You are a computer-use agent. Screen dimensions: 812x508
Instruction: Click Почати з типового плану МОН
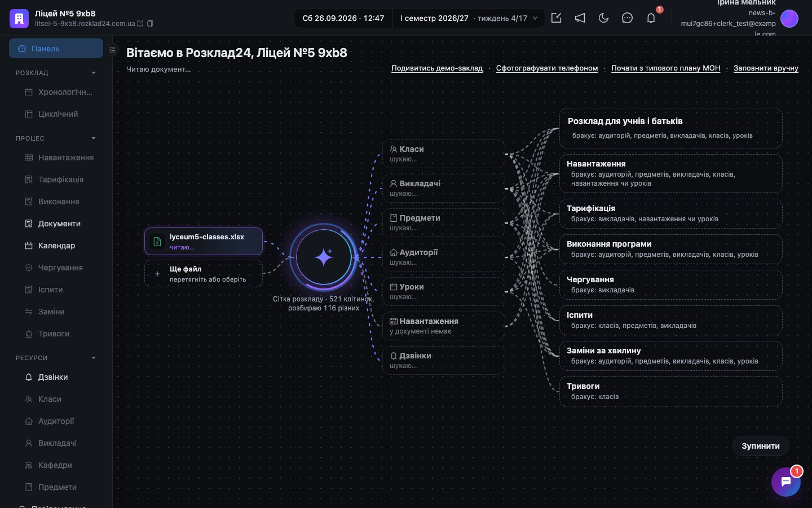click(x=666, y=68)
